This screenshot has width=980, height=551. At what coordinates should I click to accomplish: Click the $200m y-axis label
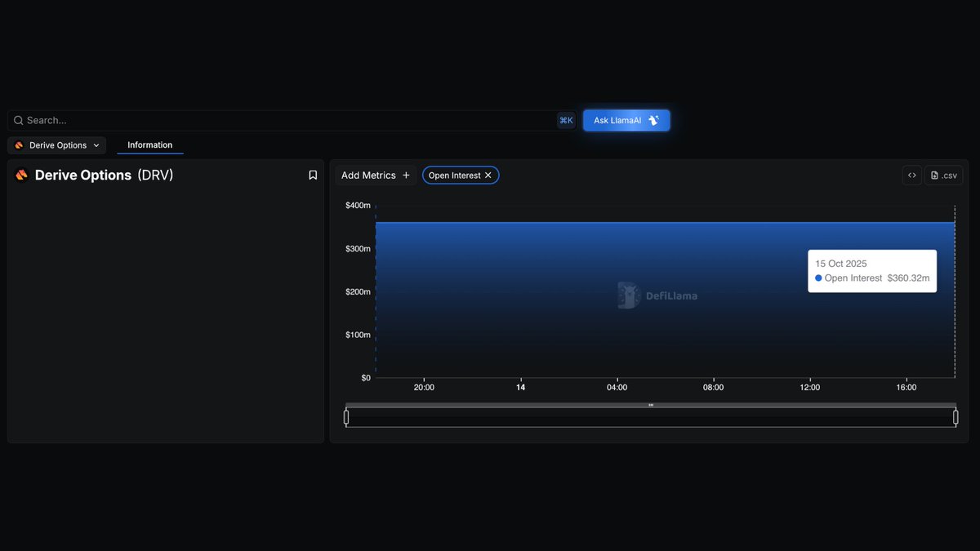358,292
